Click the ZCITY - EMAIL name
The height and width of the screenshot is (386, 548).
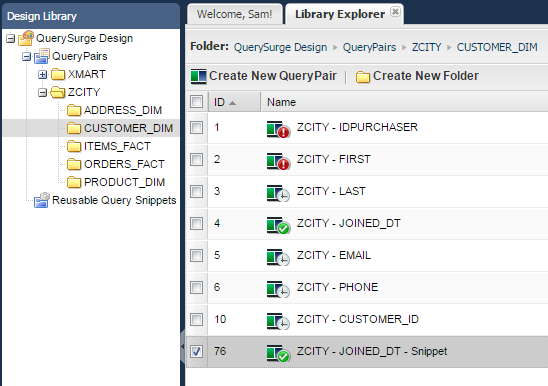[x=334, y=255]
